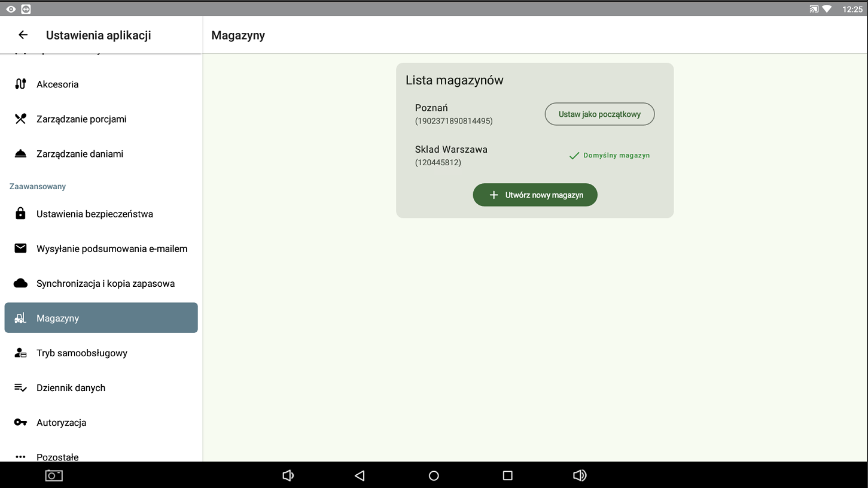Select the Poznań warehouse entry
Screen dimensions: 868x488
(x=453, y=114)
